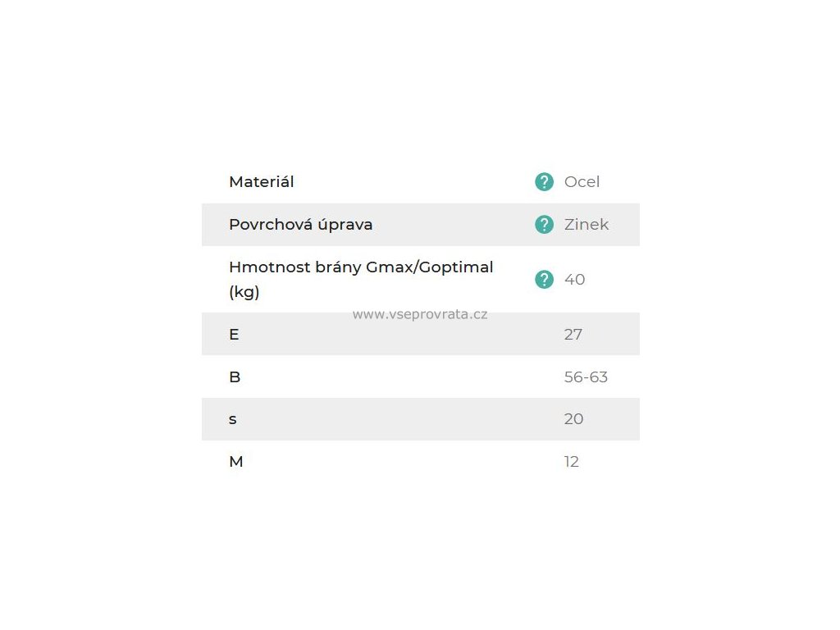The height and width of the screenshot is (630, 840).
Task: Open the www.vseprovrata.cz watermark link
Action: coord(420,314)
